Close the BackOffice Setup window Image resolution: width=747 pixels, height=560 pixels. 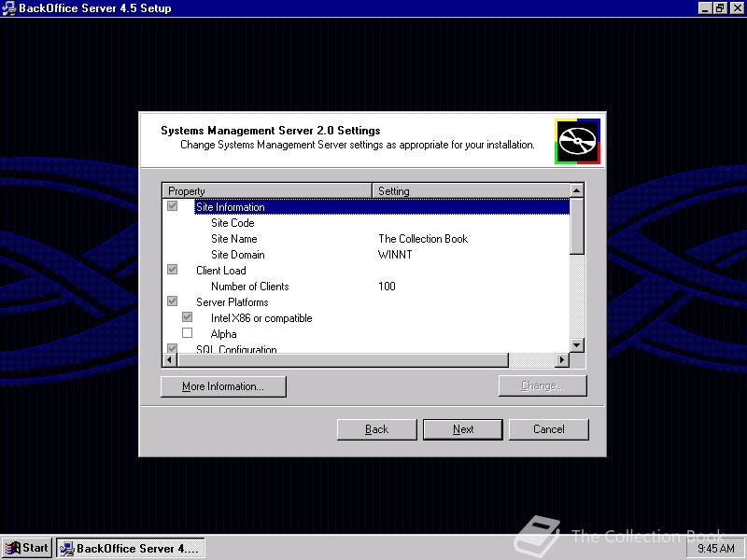[x=737, y=8]
